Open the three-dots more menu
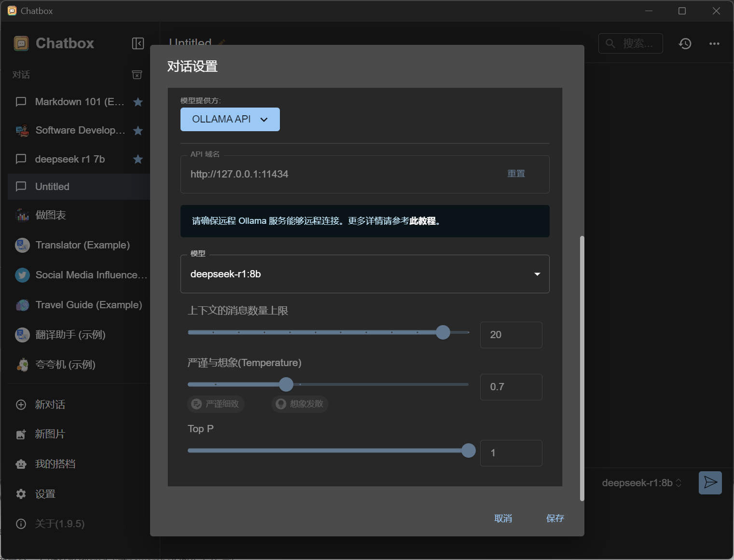Screen dimensions: 734x560 point(714,43)
